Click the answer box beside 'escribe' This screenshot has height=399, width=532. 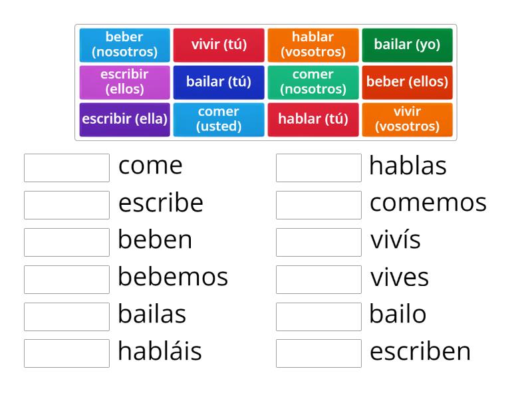coord(66,203)
